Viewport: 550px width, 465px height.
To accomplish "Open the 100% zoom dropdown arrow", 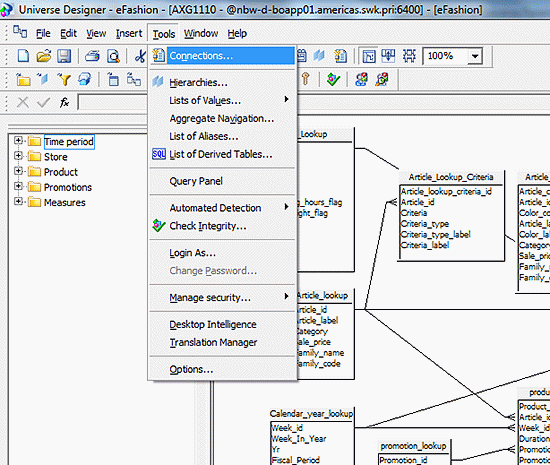I will tap(475, 56).
